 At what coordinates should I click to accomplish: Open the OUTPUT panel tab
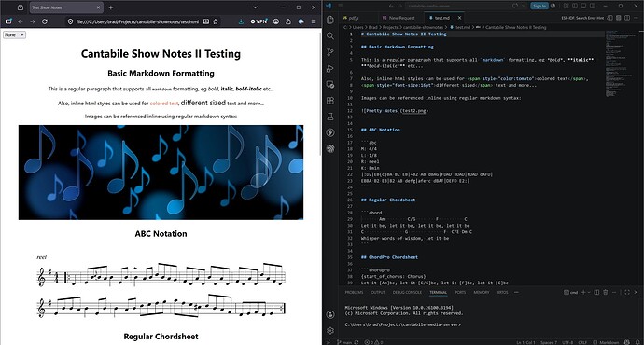point(378,292)
